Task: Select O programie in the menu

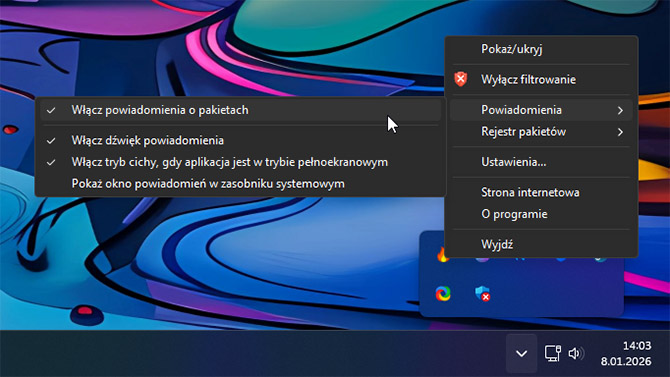Action: point(541,214)
